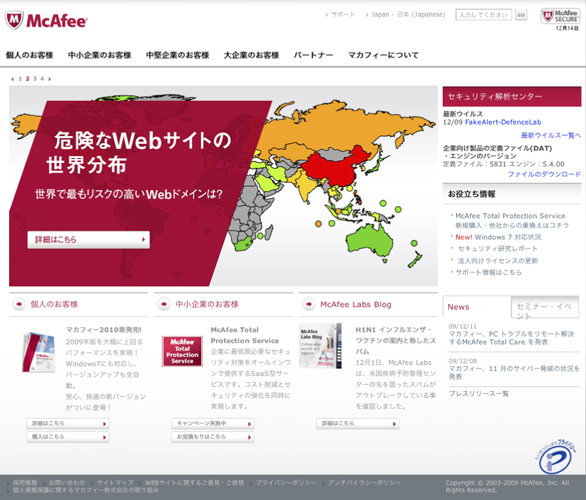Open 個人情報保護に関するマカフィー株式会社の取り組み link
The width and height of the screenshot is (586, 500).
click(x=86, y=490)
